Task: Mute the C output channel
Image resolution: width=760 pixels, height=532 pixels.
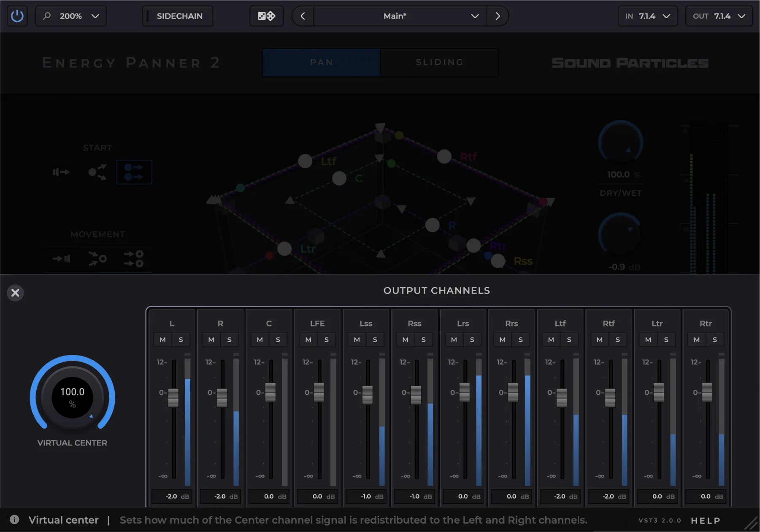Action: pos(260,340)
